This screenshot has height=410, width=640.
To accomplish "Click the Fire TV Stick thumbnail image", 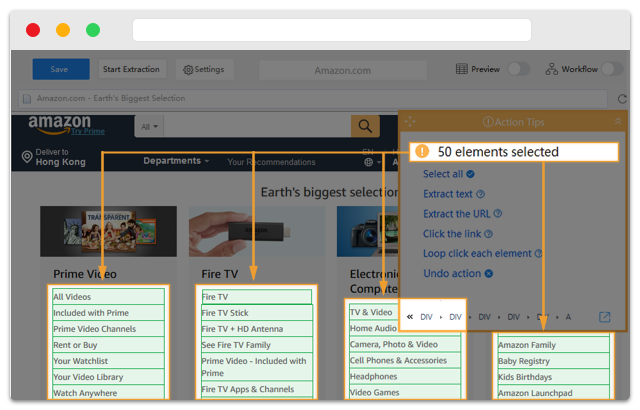I will 257,231.
